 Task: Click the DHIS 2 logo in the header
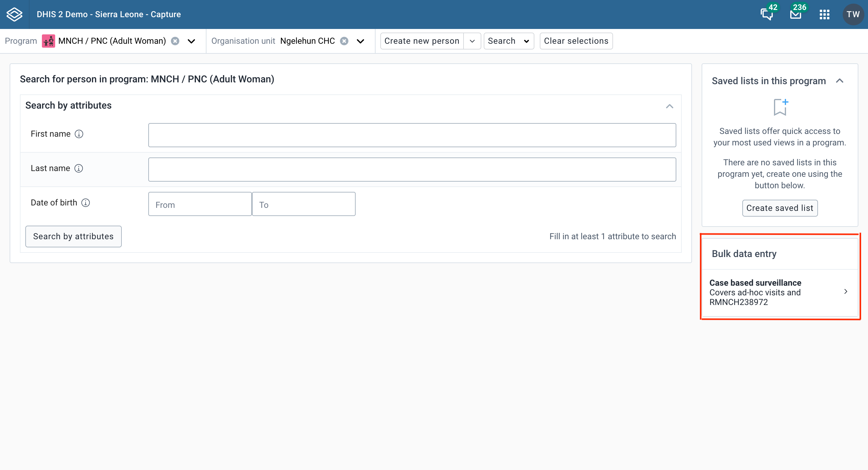click(14, 14)
